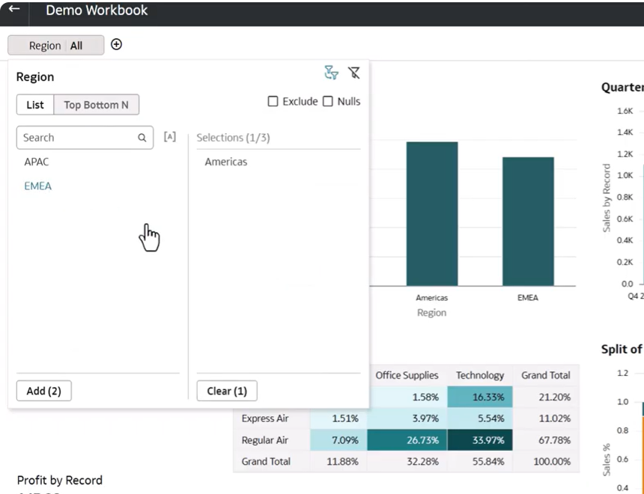Switch to the List tab
644x494 pixels.
(35, 105)
